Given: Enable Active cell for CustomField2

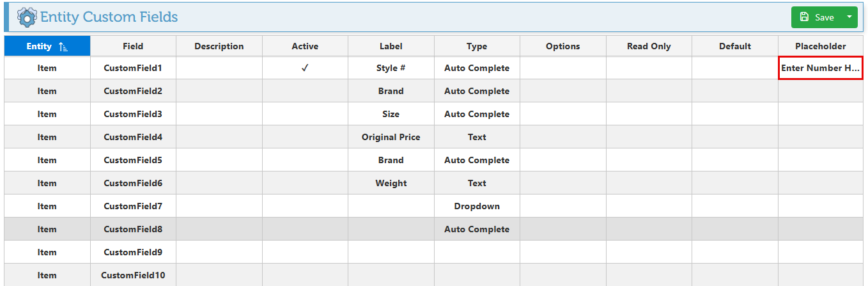Looking at the screenshot, I should click(x=305, y=91).
